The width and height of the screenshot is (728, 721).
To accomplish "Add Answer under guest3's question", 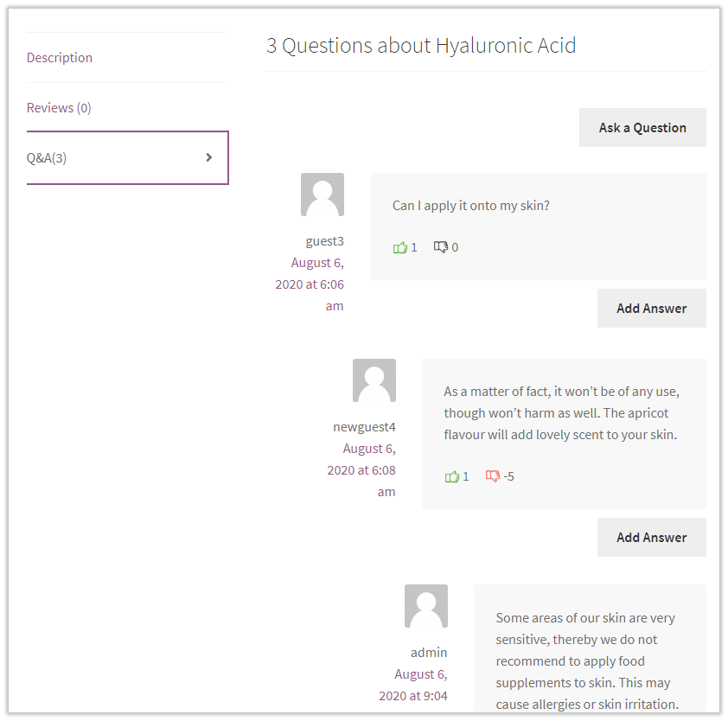I will click(651, 309).
